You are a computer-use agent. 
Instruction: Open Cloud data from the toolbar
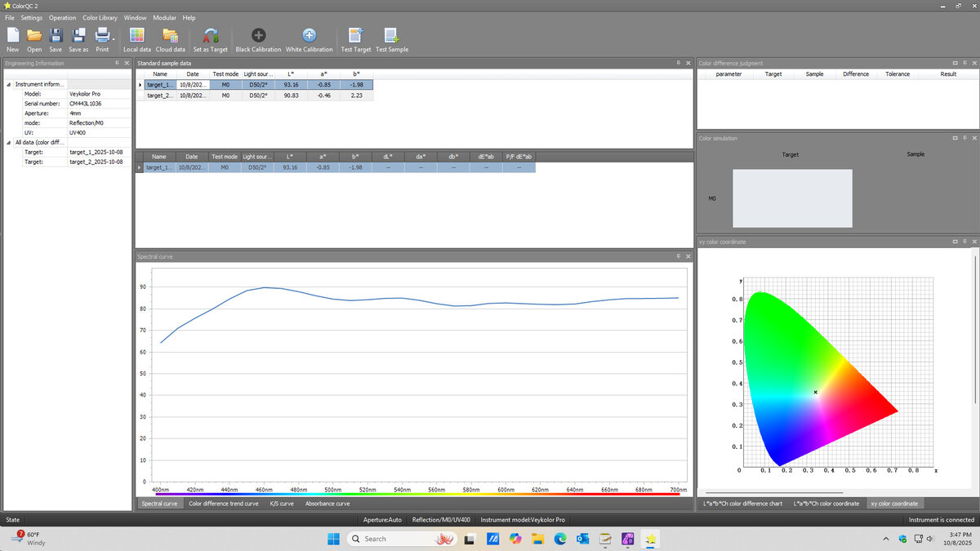pos(170,35)
